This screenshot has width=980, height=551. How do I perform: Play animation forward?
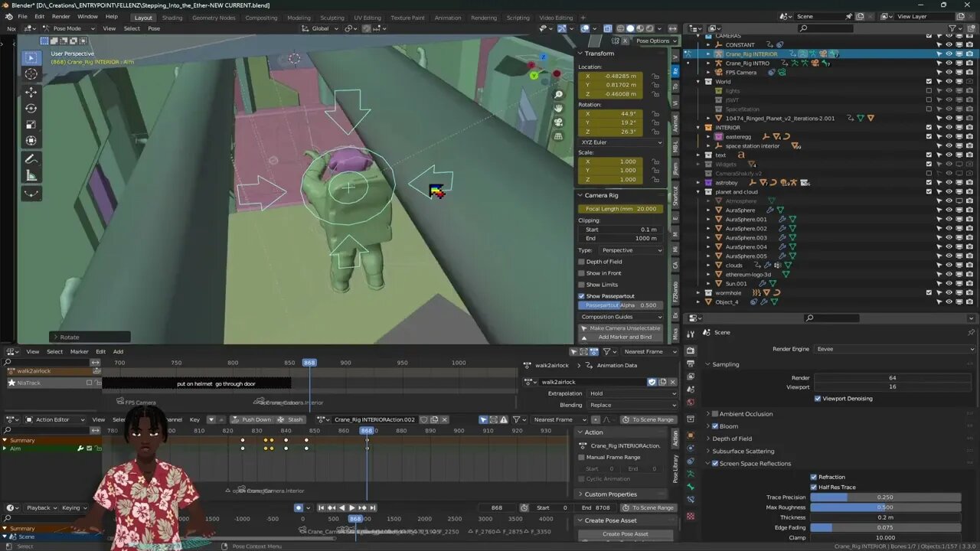pyautogui.click(x=351, y=507)
